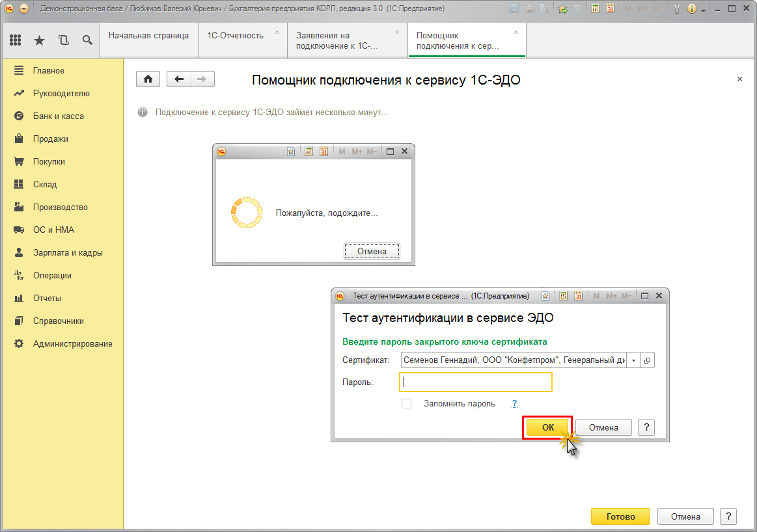Viewport: 757px width, 532px height.
Task: Close the Заявления на подключение tab
Action: click(x=397, y=33)
